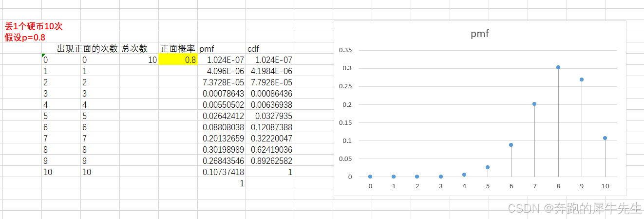
Task: Select the chart data point for x=8
Action: 558,67
